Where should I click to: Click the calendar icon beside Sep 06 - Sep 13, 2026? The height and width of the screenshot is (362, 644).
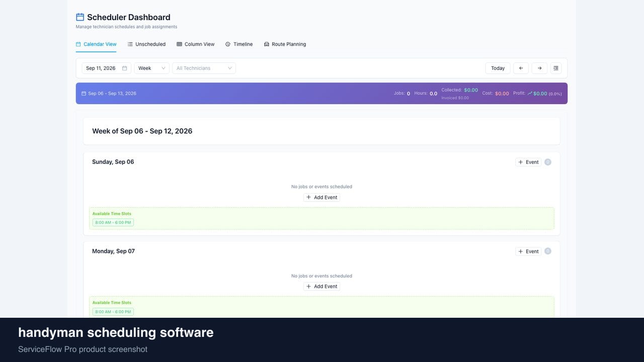(x=84, y=94)
